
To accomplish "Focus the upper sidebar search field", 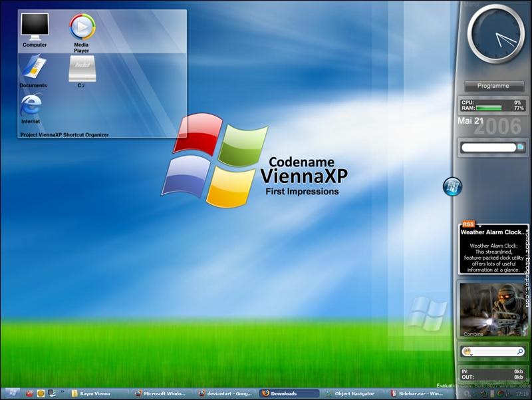I will coord(489,147).
